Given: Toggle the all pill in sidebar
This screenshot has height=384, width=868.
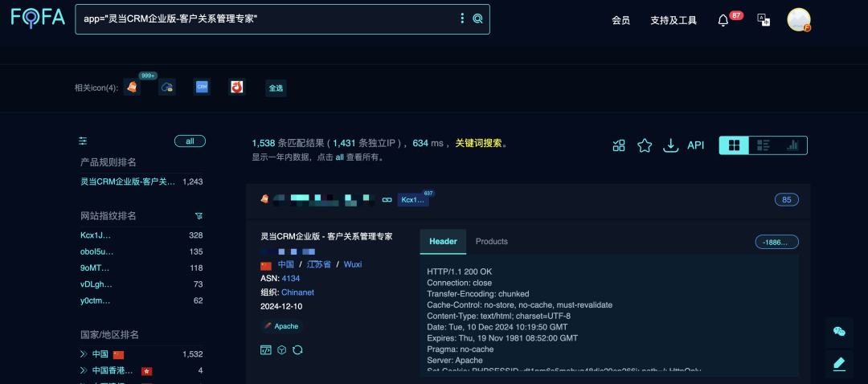Looking at the screenshot, I should click(x=190, y=141).
